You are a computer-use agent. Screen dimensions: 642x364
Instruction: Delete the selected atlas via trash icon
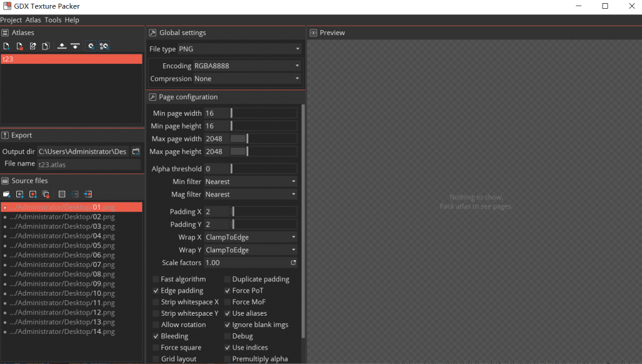point(19,46)
